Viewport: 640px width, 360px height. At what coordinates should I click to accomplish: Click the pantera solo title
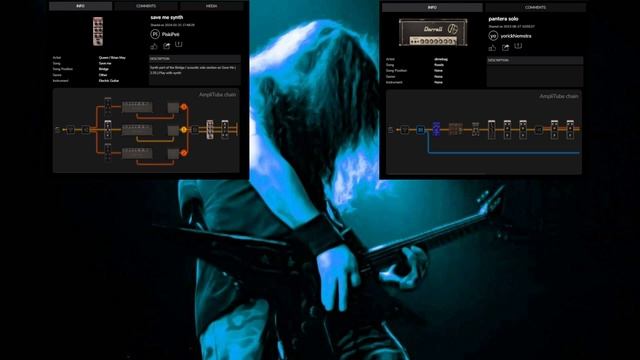(x=503, y=19)
